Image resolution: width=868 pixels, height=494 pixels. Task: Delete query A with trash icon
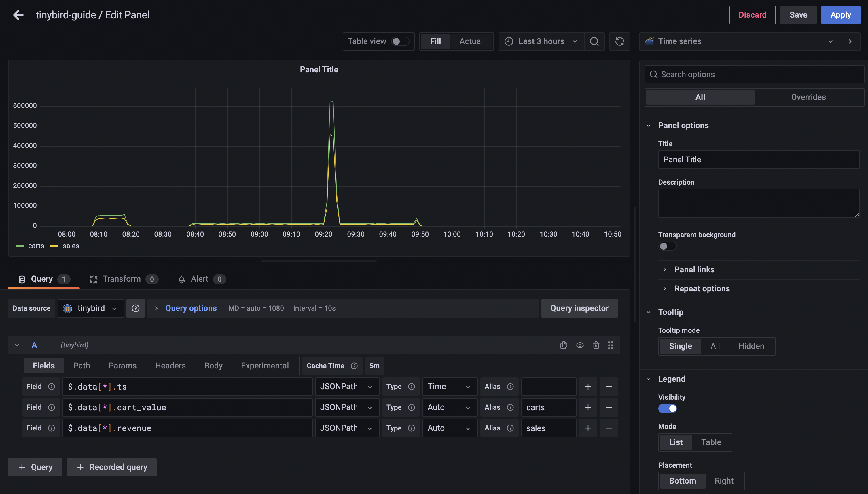596,345
